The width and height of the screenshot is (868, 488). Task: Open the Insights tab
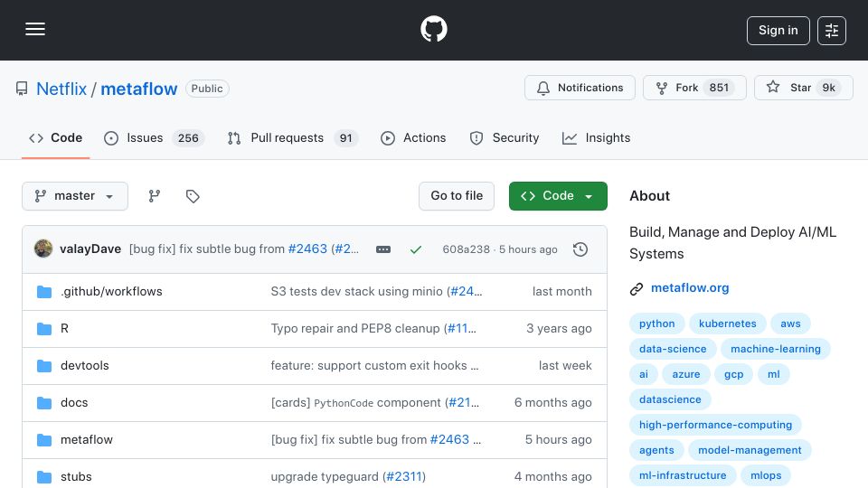pyautogui.click(x=596, y=137)
